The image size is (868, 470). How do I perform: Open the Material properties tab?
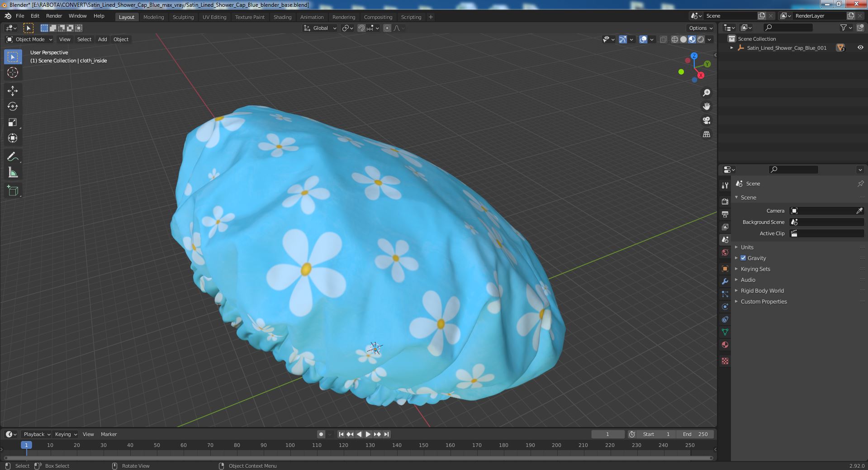[725, 345]
